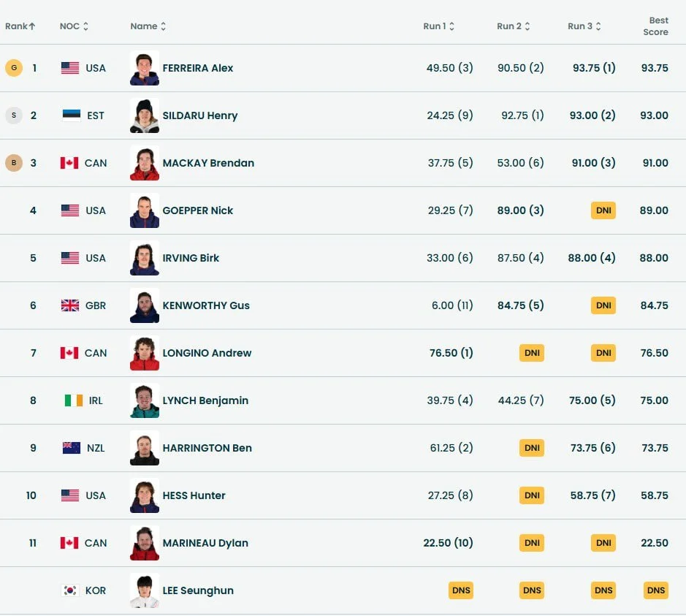Open KENWORTHY Gus athlete link
The width and height of the screenshot is (686, 616).
pos(206,305)
